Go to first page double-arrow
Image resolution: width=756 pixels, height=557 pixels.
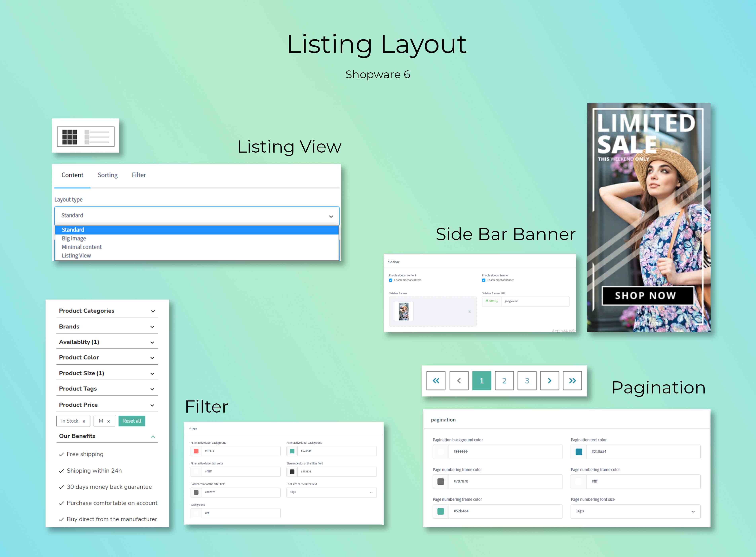[436, 381]
